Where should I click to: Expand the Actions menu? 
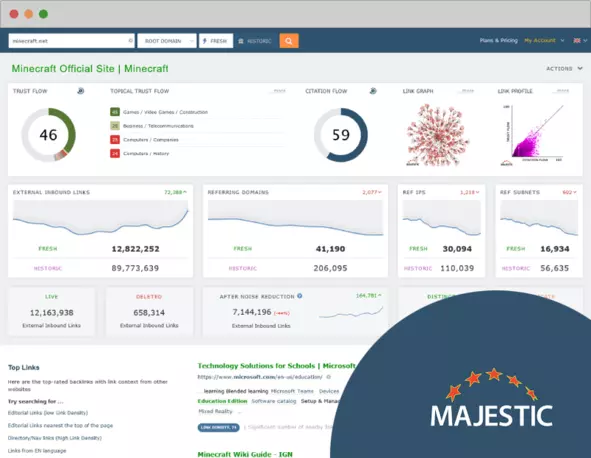click(564, 69)
